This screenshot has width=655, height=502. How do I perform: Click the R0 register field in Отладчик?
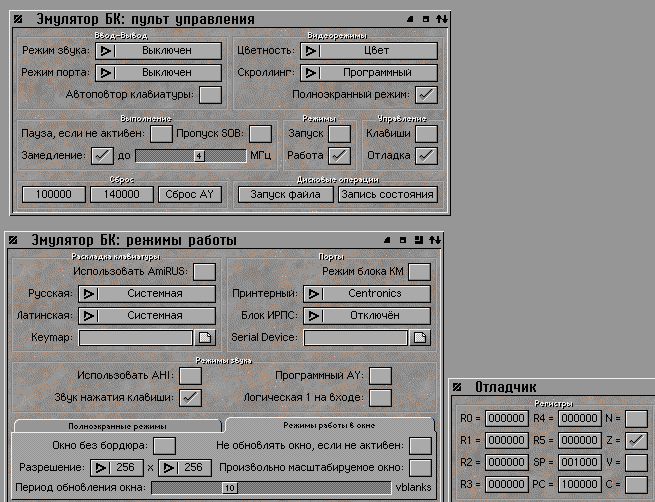tap(507, 418)
